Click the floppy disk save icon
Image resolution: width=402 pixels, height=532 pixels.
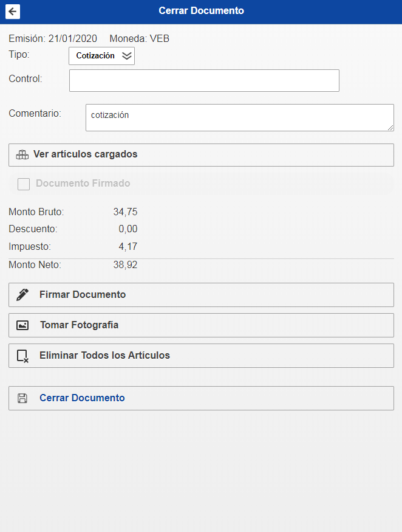click(x=22, y=398)
